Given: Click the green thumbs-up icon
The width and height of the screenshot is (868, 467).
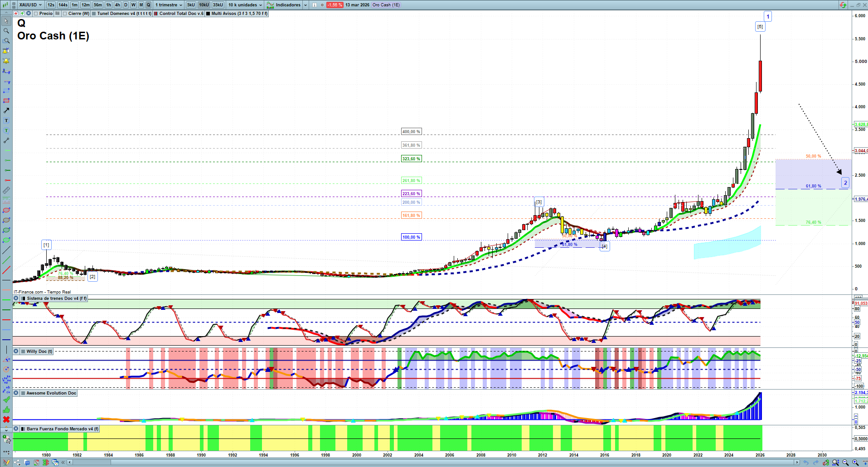Looking at the screenshot, I should pos(6,409).
